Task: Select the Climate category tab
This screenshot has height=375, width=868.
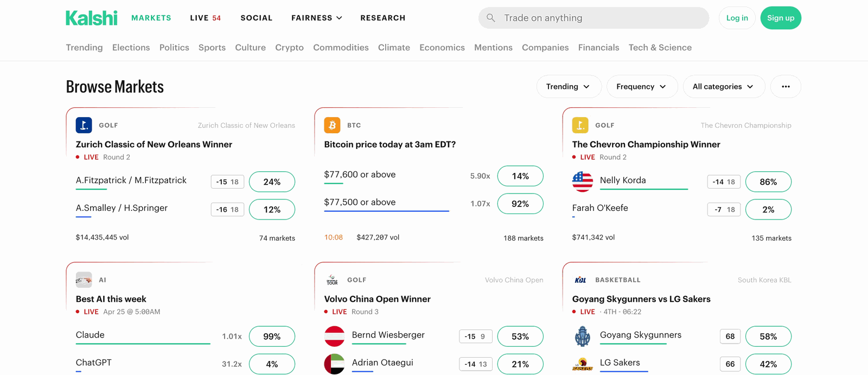Action: tap(394, 48)
